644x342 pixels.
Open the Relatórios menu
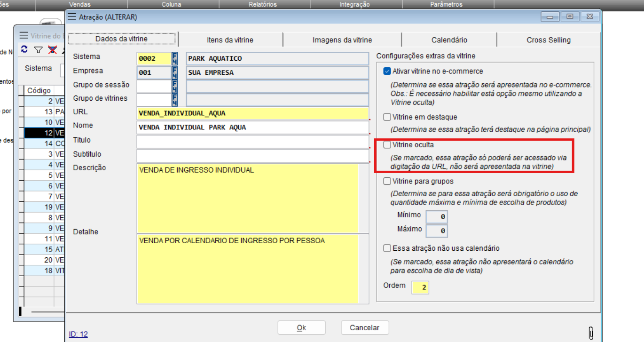[263, 4]
